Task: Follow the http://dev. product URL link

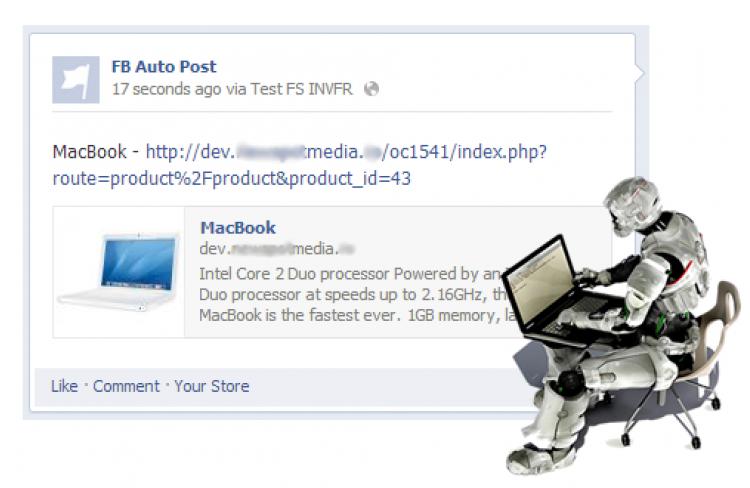Action: pos(346,152)
